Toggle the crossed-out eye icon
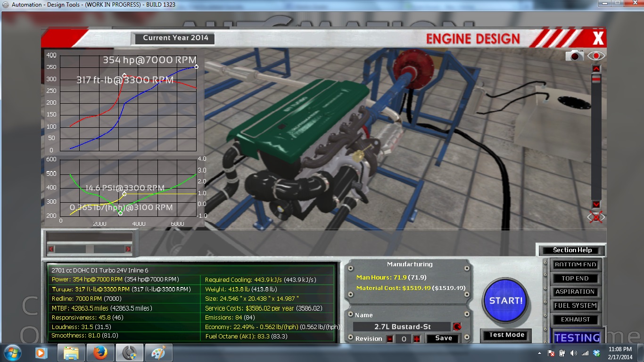The width and height of the screenshot is (644, 362). (596, 217)
